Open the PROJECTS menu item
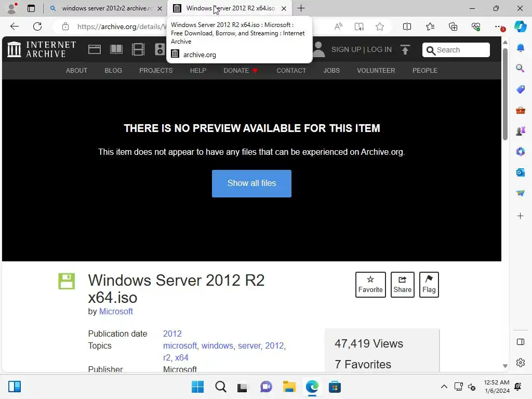This screenshot has height=399, width=532. (156, 71)
